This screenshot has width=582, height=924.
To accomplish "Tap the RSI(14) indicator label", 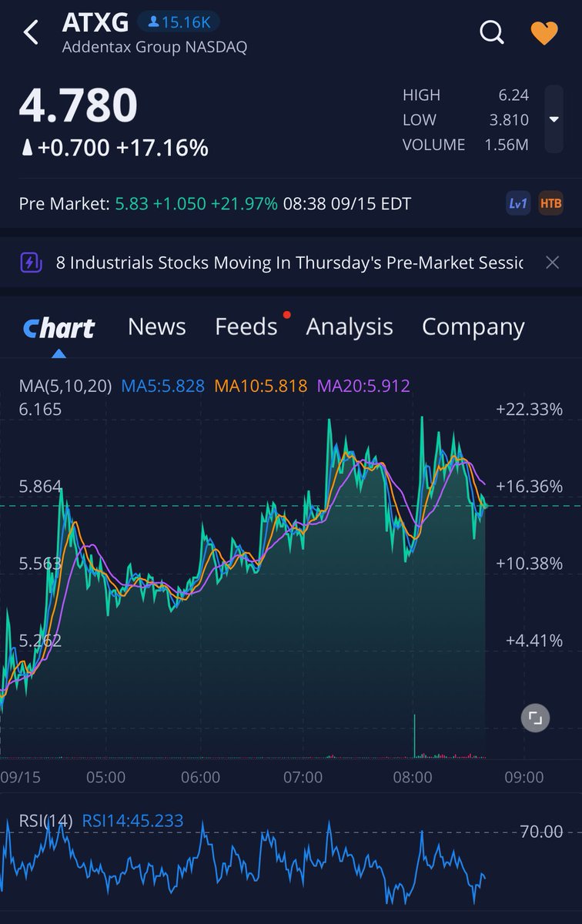I will [46, 821].
